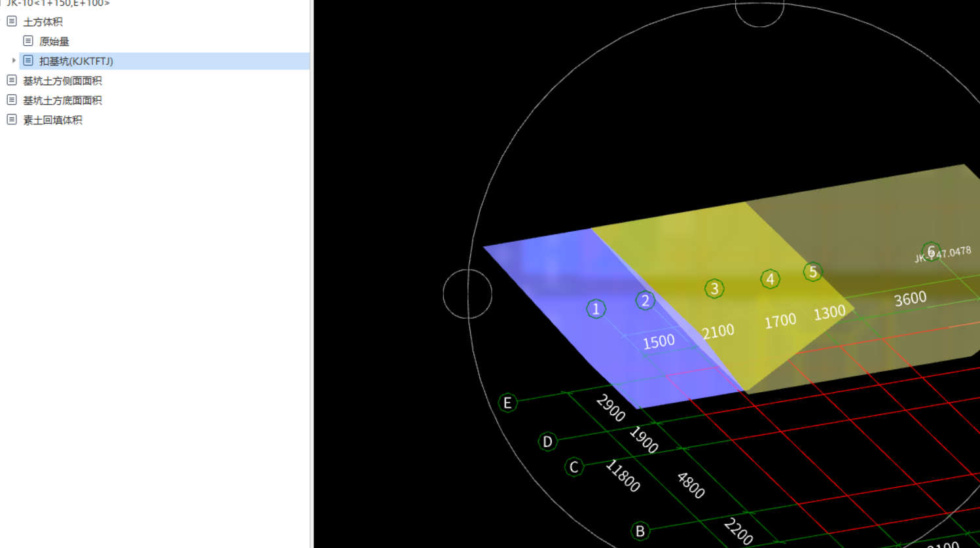Click axis bubble 2 in the 3D view
The width and height of the screenshot is (980, 548).
click(x=645, y=301)
